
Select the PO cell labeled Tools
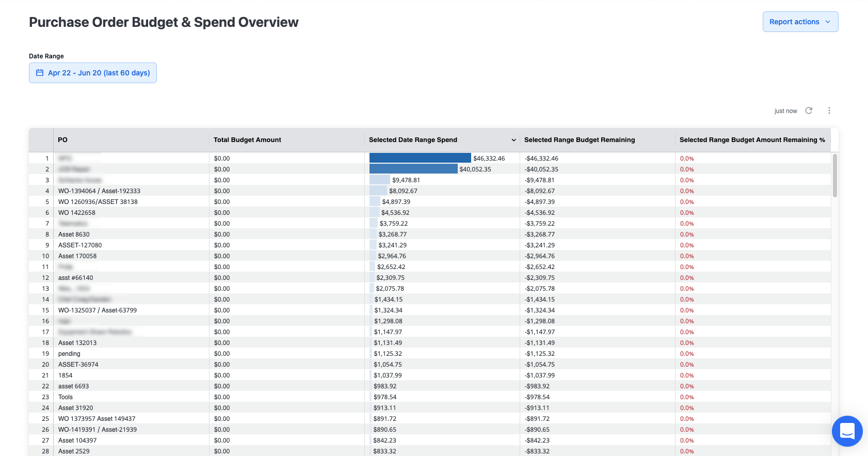(66, 397)
